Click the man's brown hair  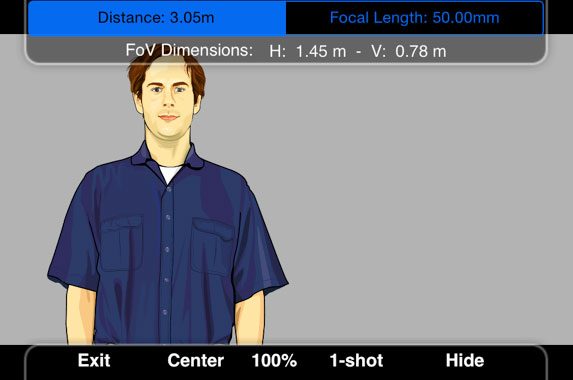(x=166, y=71)
